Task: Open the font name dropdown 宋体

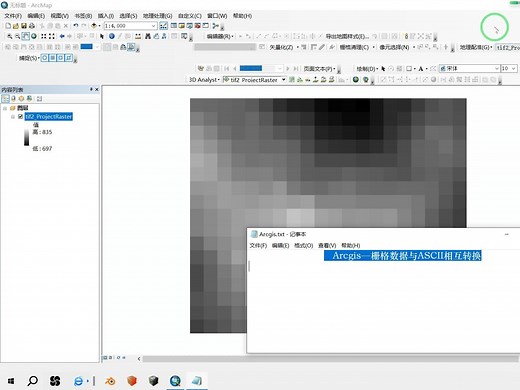Action: tap(496, 68)
